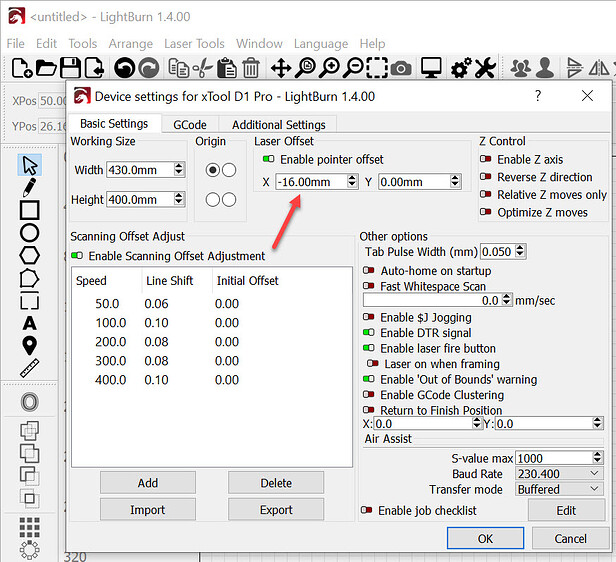Toggle Enable Z axis option
This screenshot has height=562, width=616.
coord(486,160)
